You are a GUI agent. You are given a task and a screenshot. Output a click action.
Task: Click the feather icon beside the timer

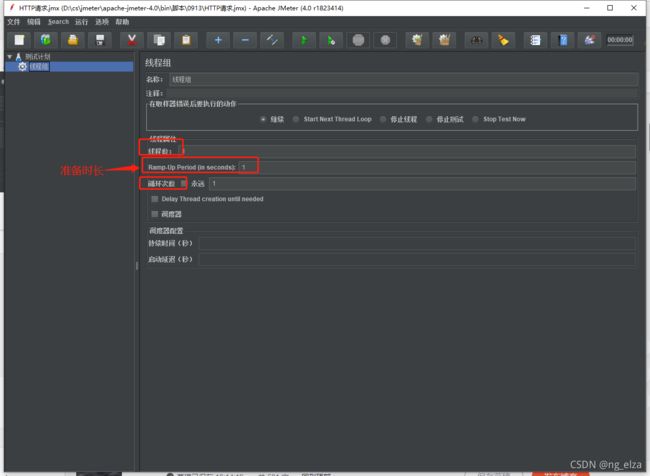pyautogui.click(x=590, y=40)
